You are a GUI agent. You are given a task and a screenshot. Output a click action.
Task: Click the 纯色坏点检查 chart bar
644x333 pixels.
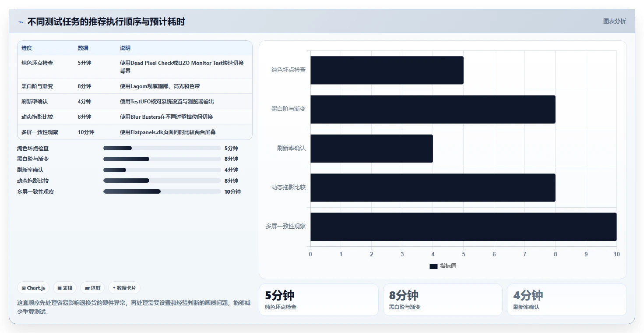(x=387, y=70)
